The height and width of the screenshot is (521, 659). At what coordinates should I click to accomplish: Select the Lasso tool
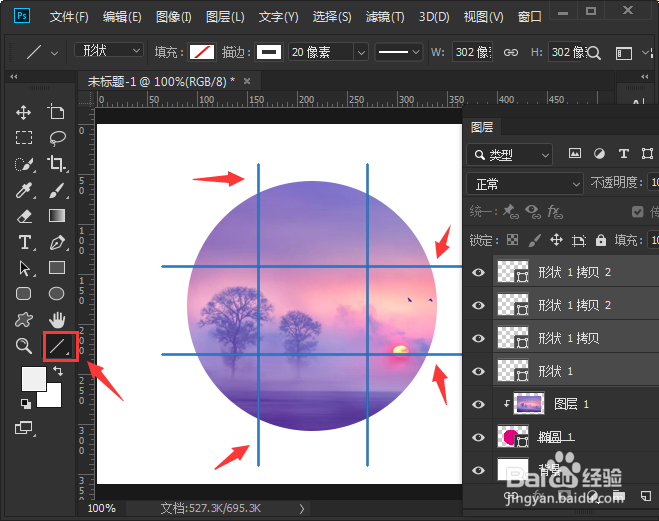point(57,138)
